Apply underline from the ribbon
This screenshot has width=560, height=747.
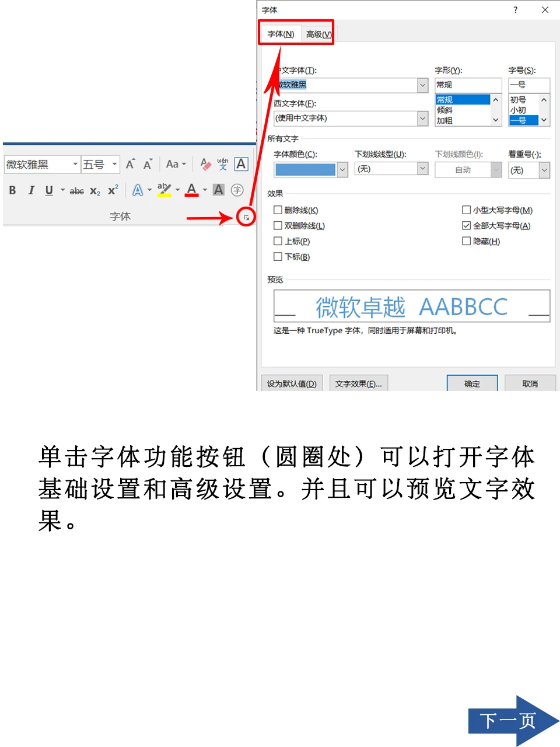(x=49, y=190)
